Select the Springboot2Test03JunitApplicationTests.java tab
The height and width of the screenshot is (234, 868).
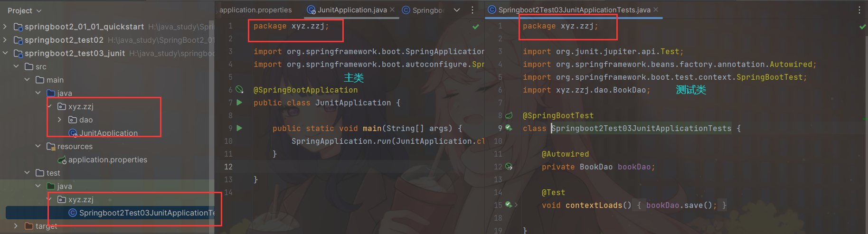coord(574,10)
